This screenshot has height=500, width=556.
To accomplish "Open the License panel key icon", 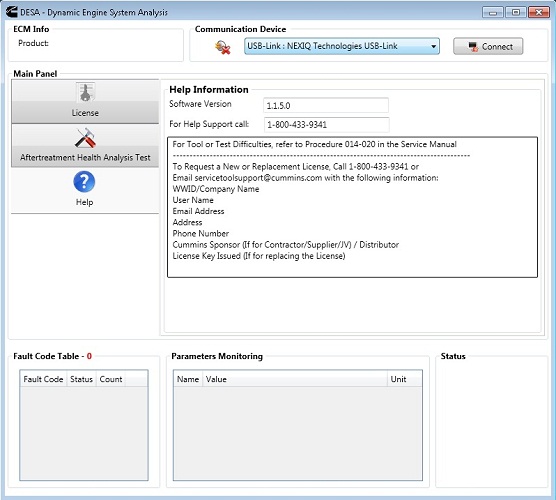I will tap(85, 93).
